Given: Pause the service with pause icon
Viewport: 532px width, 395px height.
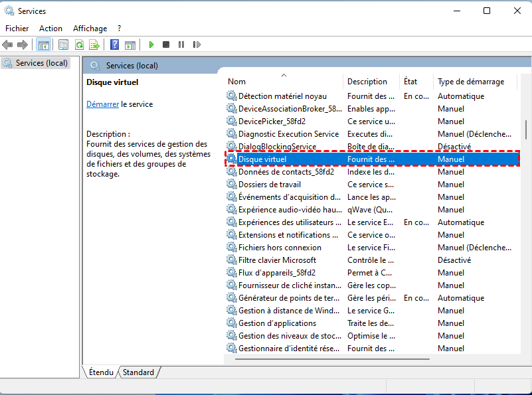Looking at the screenshot, I should coord(181,44).
